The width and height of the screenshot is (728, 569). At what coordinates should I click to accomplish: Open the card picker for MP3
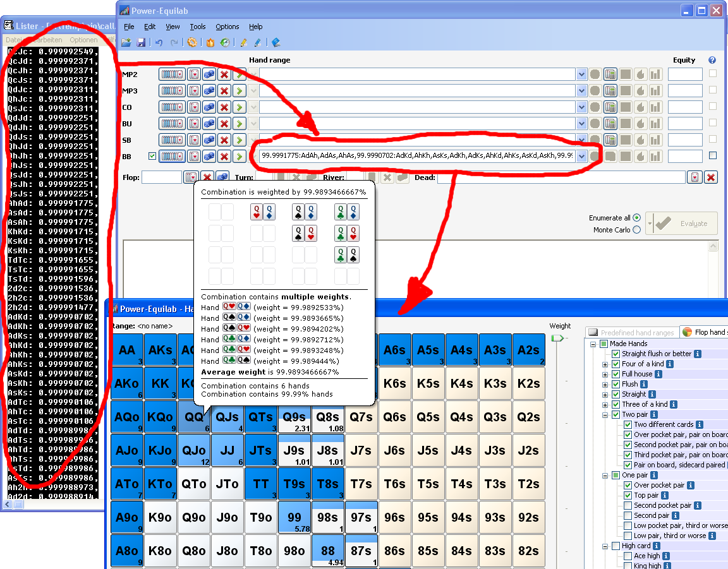pyautogui.click(x=194, y=91)
